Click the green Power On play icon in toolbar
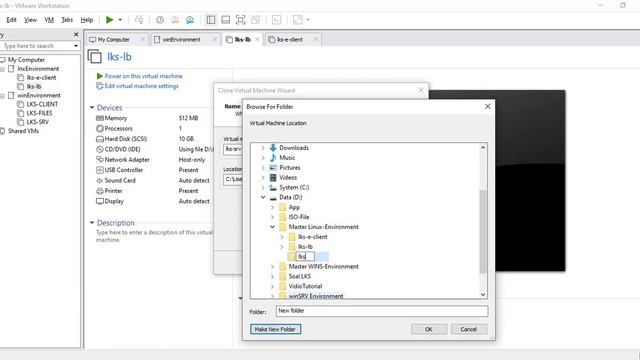This screenshot has width=640, height=360. click(x=109, y=20)
